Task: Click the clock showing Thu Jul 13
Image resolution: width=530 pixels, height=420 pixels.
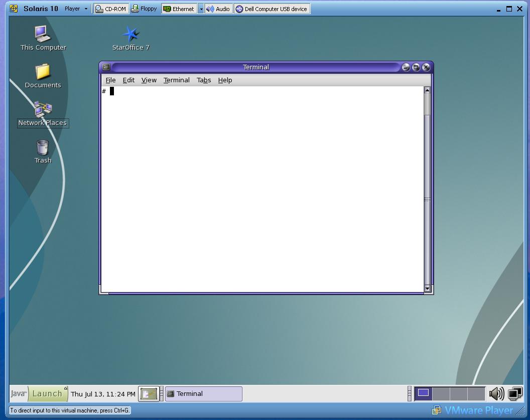Action: coord(103,394)
